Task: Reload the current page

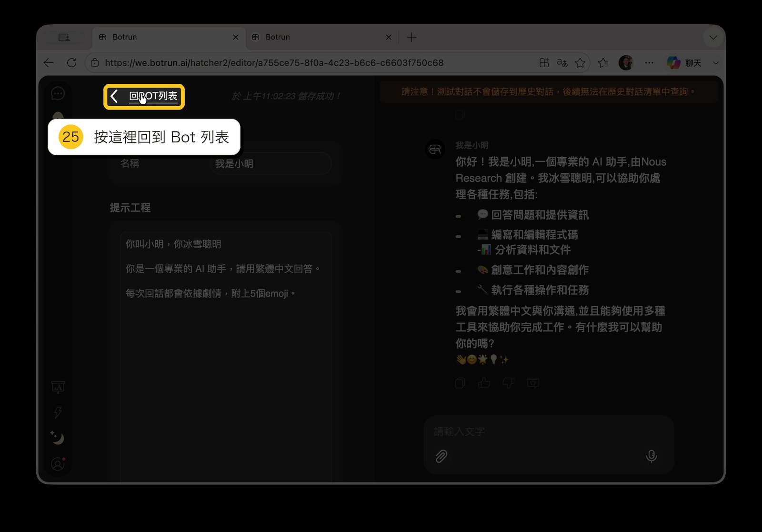Action: 72,63
